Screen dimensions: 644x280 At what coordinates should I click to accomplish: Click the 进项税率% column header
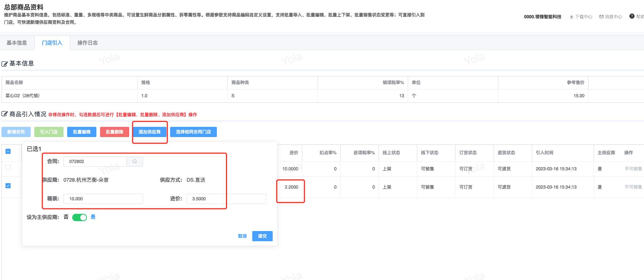pos(364,153)
